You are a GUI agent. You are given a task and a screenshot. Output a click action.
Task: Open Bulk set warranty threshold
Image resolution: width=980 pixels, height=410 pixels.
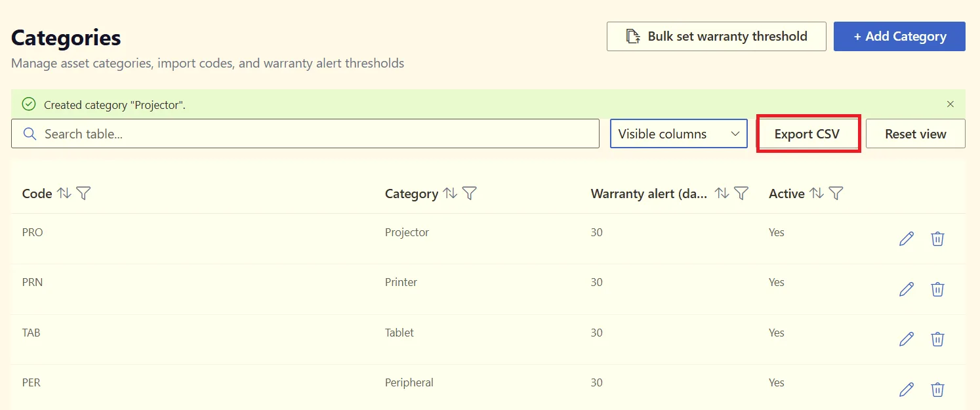tap(716, 37)
